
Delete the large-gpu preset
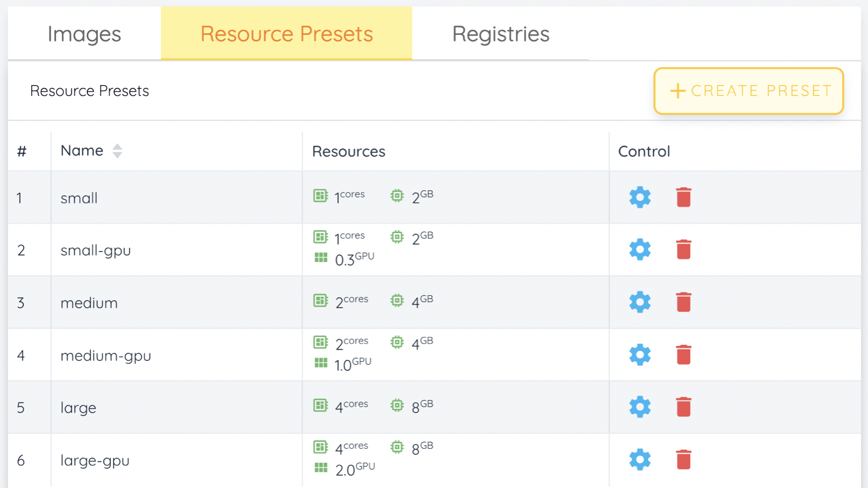point(683,459)
